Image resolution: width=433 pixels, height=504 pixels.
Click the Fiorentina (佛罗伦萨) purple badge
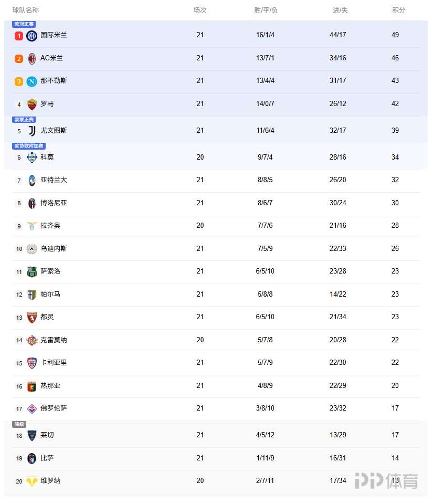pyautogui.click(x=32, y=408)
